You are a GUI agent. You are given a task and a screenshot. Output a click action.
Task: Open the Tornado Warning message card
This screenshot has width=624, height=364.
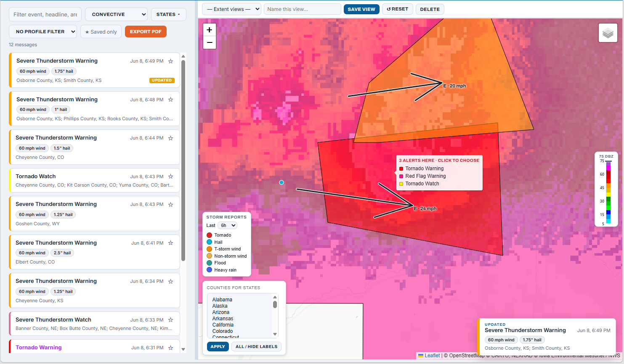pyautogui.click(x=95, y=347)
